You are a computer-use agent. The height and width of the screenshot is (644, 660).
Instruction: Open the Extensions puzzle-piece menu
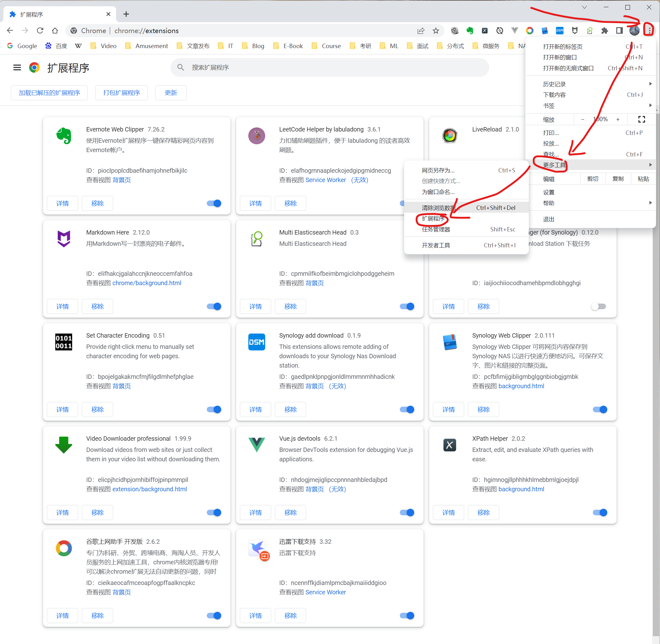604,31
